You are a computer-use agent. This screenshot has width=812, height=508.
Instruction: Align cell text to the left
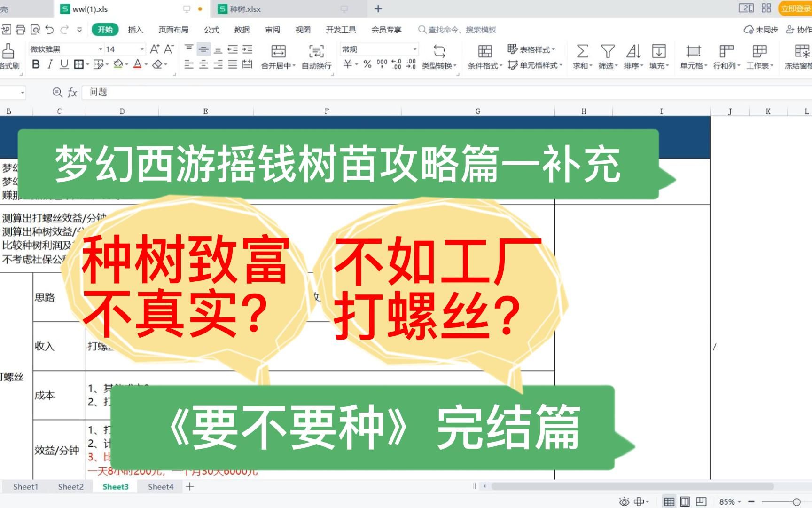189,64
